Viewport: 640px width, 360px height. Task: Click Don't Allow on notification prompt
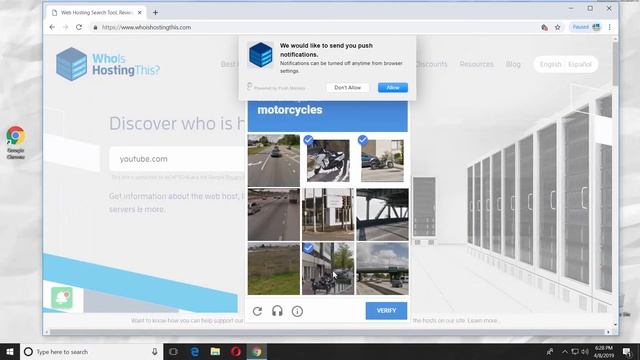[347, 87]
